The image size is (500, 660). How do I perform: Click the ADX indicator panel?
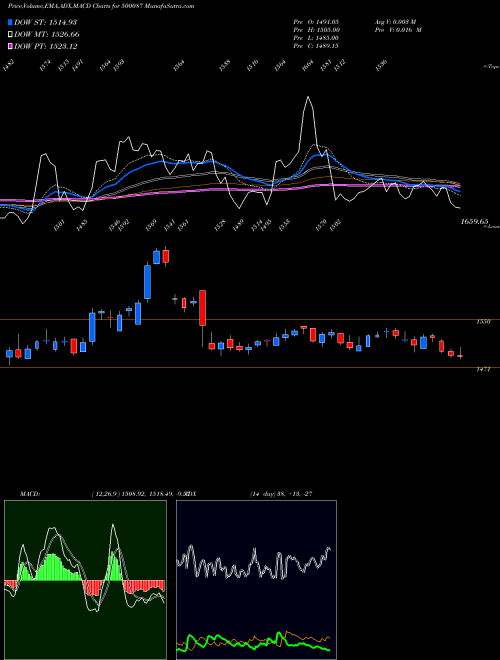coord(256,580)
